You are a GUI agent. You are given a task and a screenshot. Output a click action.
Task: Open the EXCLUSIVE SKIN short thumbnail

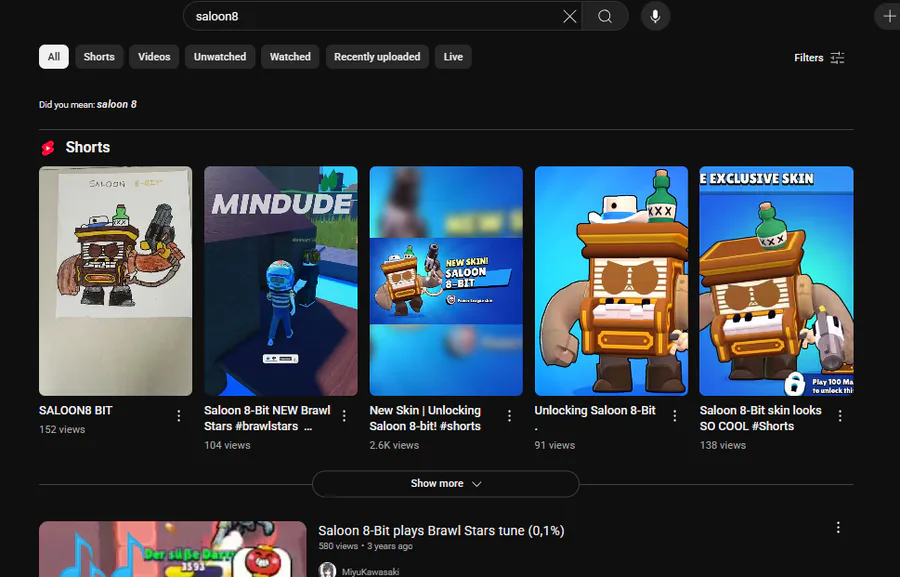777,281
